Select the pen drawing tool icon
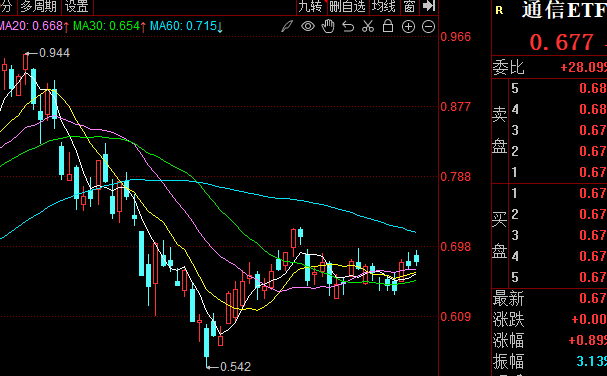 tap(287, 26)
